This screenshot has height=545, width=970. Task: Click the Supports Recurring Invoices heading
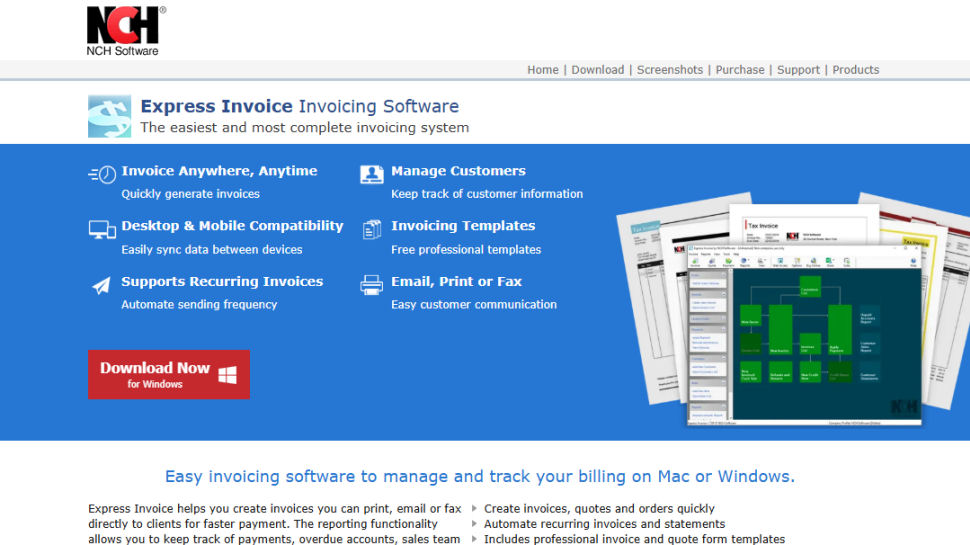[x=222, y=281]
